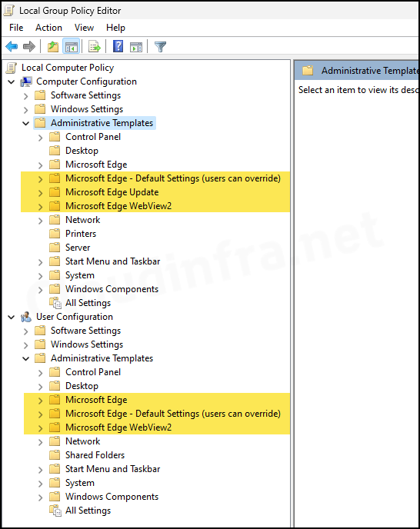Toggle Show/Hide Console Tree icon

click(x=72, y=46)
